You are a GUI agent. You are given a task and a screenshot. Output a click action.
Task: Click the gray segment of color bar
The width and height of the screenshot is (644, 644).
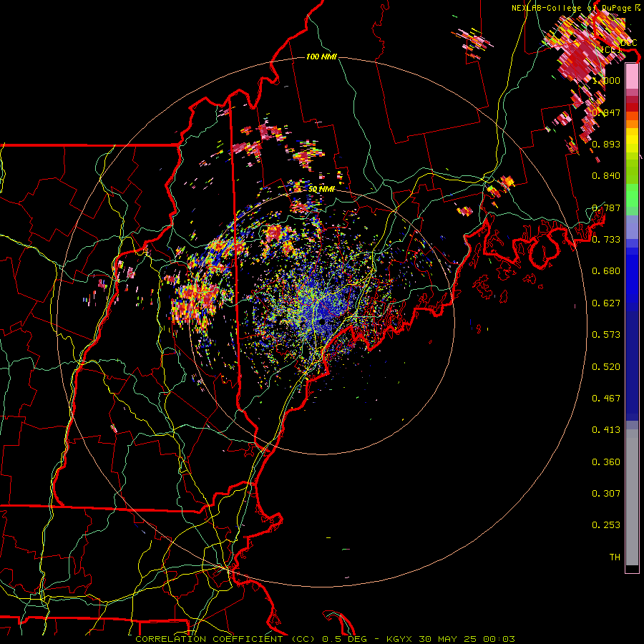tap(632, 497)
